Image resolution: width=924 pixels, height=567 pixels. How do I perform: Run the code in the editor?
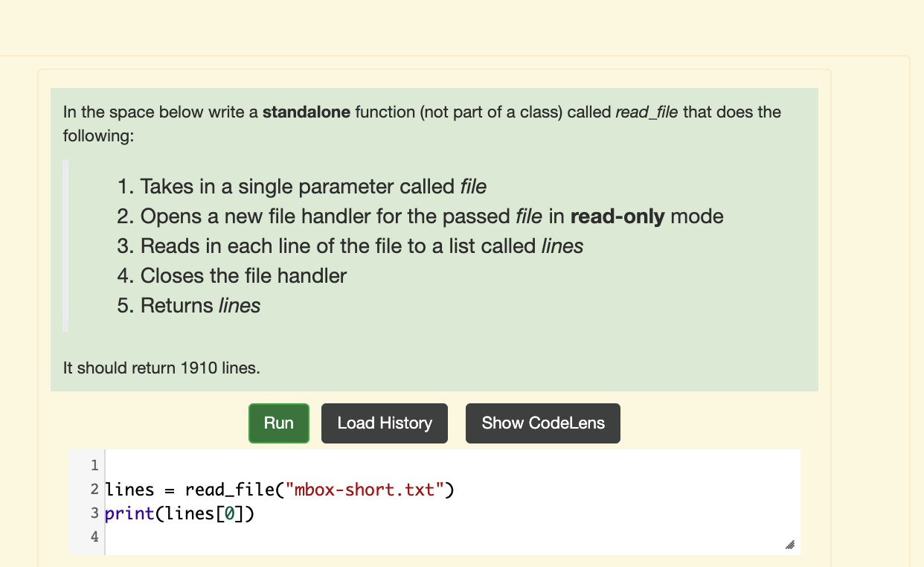click(278, 423)
